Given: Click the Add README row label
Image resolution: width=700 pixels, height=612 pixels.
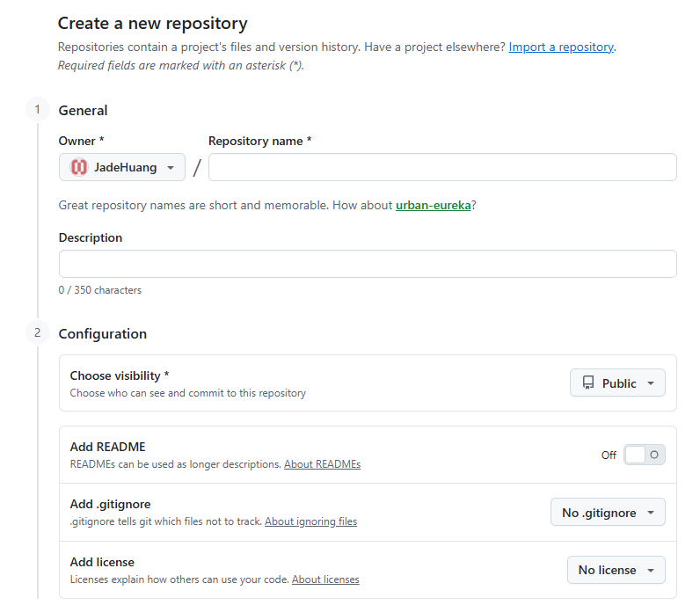Looking at the screenshot, I should click(107, 447).
